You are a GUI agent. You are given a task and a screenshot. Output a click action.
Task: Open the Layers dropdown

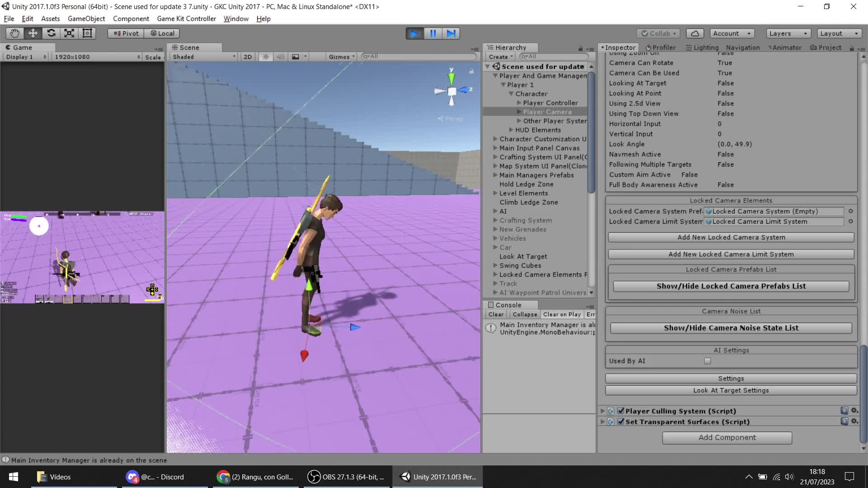click(788, 33)
